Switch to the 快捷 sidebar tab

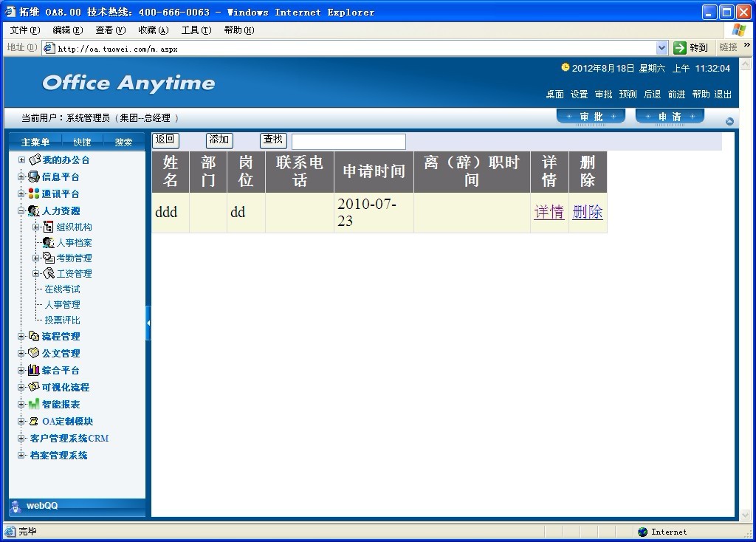(x=82, y=143)
